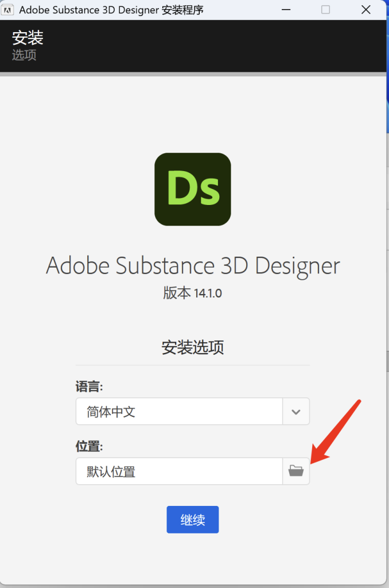Viewport: 389px width, 588px height.
Task: Open the 简体中文 language combo box
Action: pos(179,412)
